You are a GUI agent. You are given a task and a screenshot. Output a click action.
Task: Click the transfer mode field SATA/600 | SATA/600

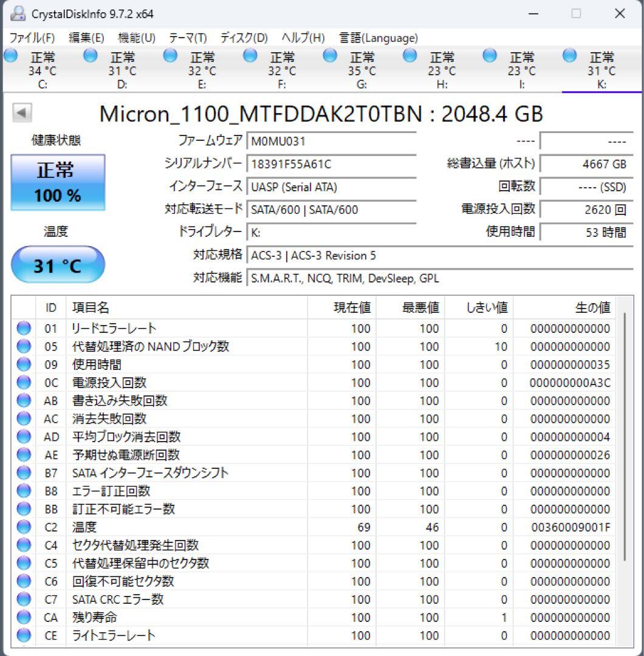click(x=331, y=210)
